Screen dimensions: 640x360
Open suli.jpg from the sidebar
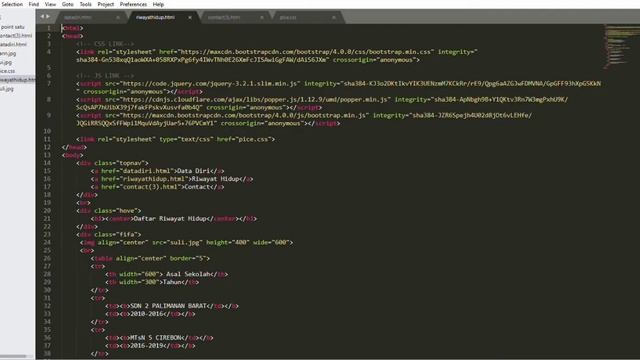pyautogui.click(x=7, y=89)
